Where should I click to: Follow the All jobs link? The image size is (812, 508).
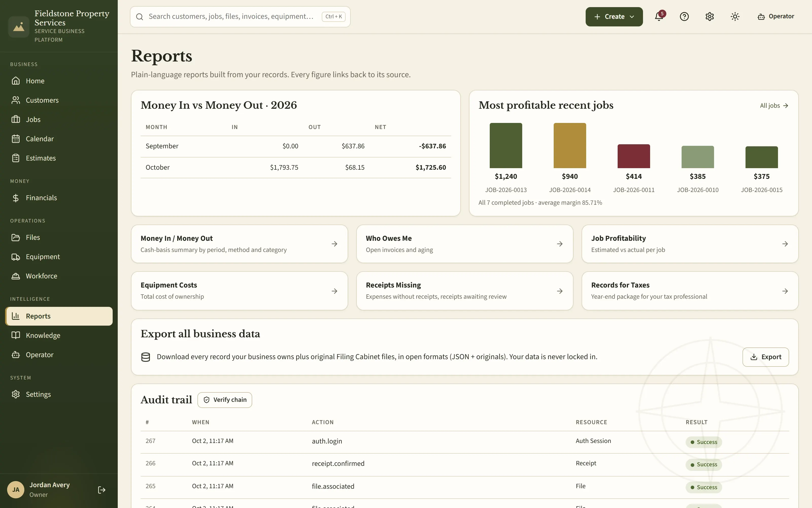[774, 105]
